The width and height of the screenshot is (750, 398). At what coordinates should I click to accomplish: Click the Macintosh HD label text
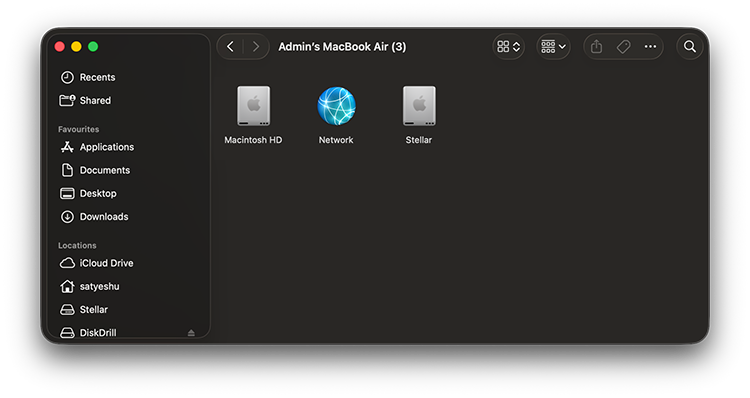[253, 140]
